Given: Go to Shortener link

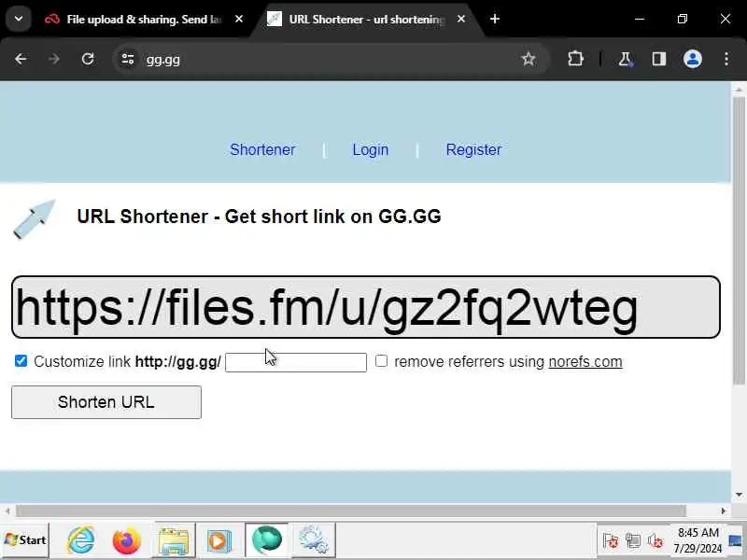Looking at the screenshot, I should click(x=262, y=149).
